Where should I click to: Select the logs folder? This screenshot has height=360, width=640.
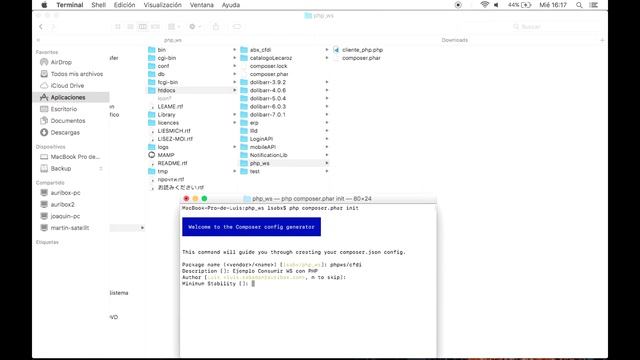tap(163, 147)
